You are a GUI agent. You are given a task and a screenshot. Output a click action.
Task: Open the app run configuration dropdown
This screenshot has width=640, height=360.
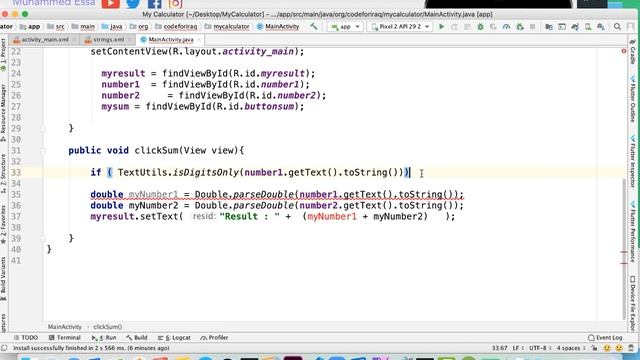click(x=345, y=27)
